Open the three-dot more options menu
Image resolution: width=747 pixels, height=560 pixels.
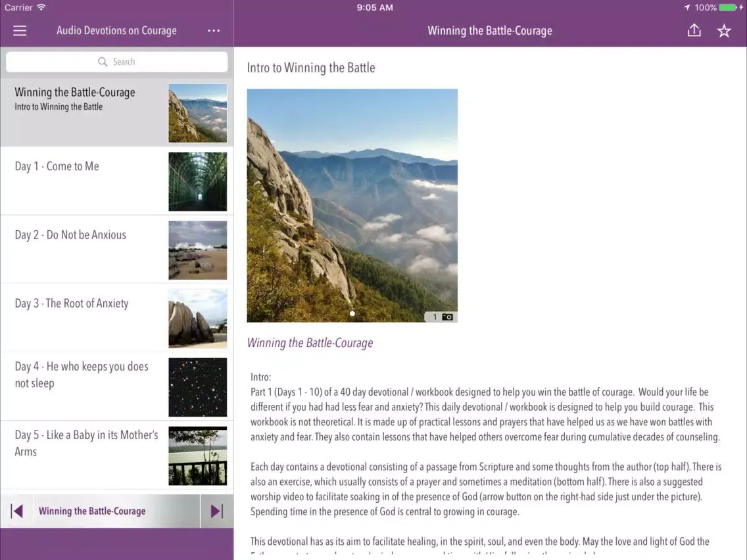click(x=214, y=31)
